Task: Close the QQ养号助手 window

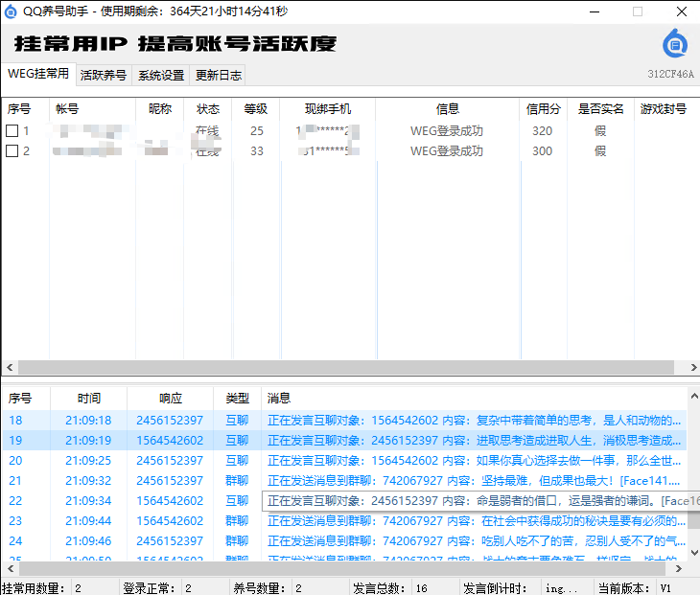Action: (681, 11)
